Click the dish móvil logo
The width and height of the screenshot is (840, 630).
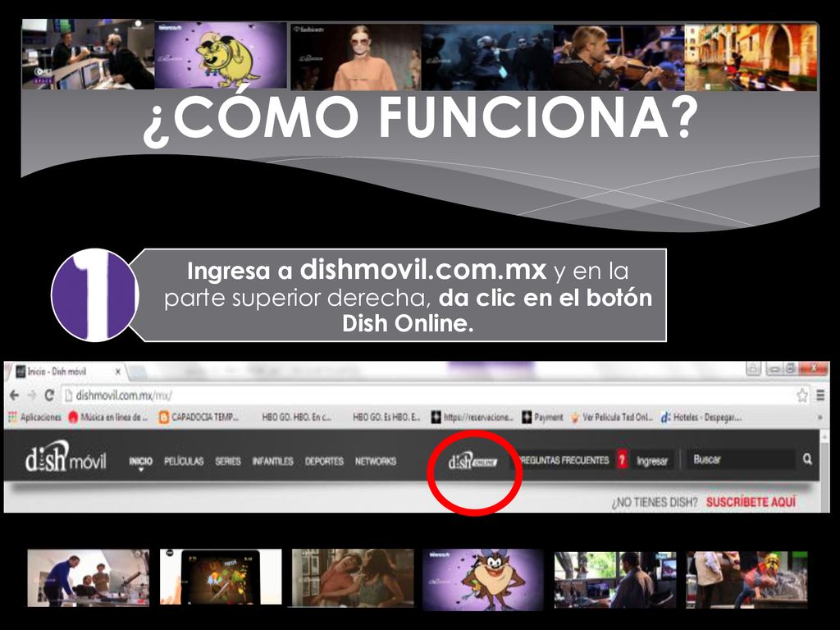(66, 457)
